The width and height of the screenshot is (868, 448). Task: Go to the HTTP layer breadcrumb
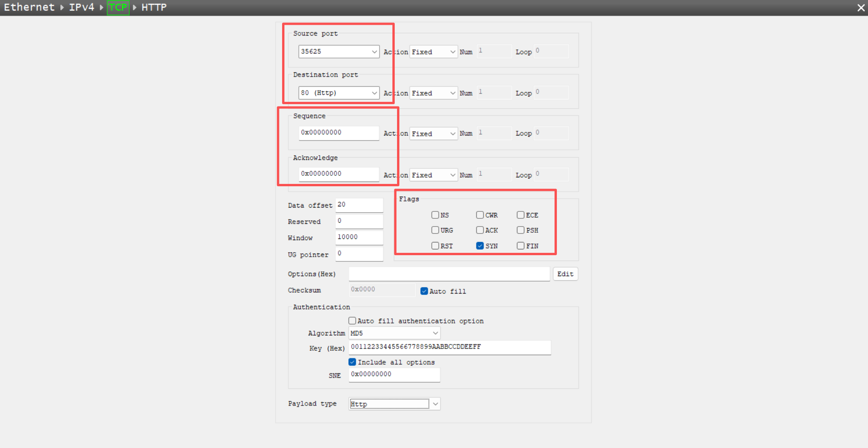(154, 7)
